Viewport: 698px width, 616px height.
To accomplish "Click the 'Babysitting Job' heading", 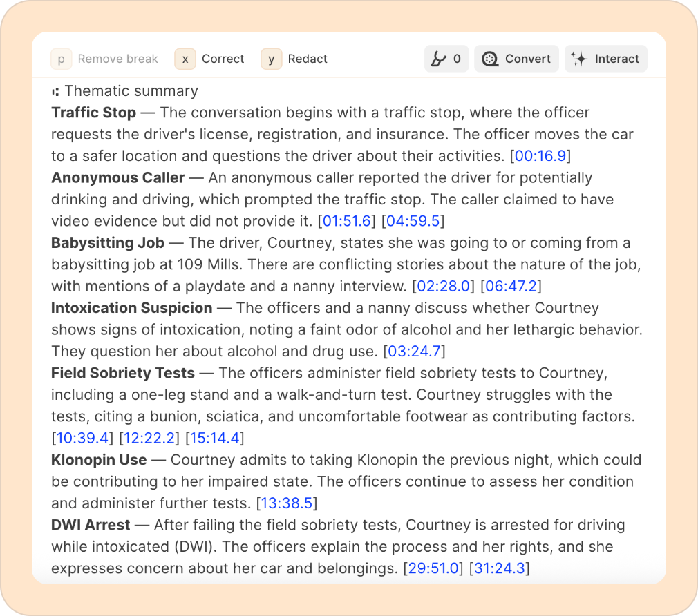I will (x=108, y=243).
